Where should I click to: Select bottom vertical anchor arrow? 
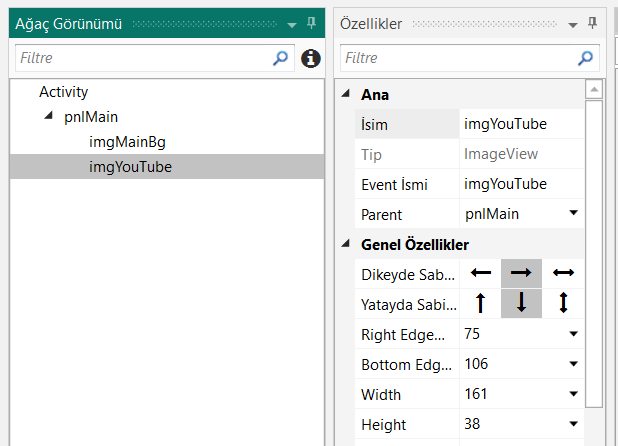click(521, 303)
